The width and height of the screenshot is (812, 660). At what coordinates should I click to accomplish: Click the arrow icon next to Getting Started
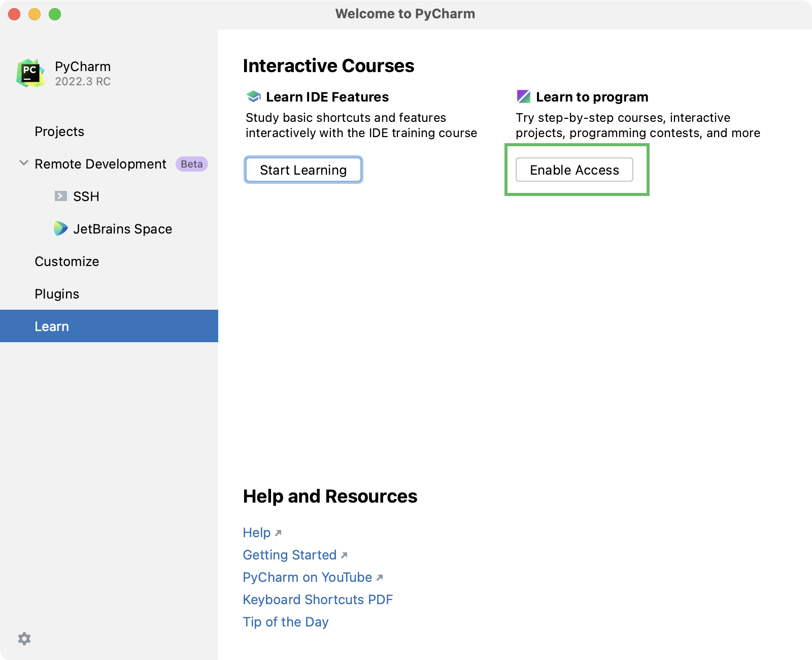pos(344,555)
